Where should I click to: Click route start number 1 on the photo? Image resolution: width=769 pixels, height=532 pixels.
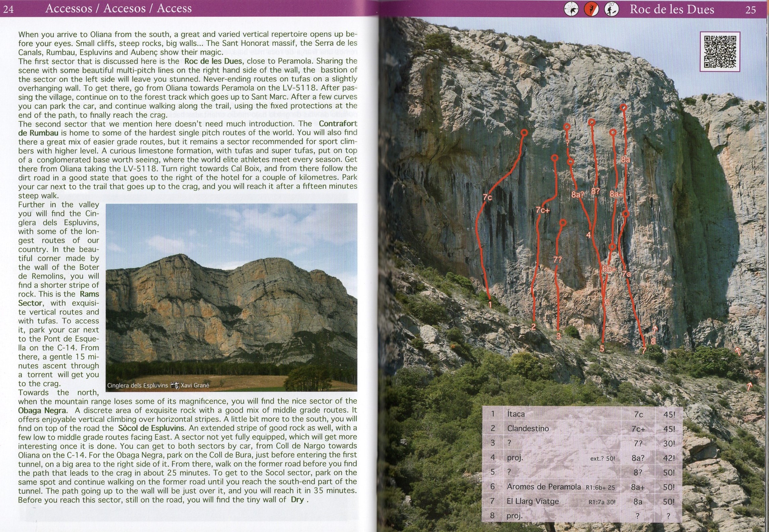pyautogui.click(x=490, y=305)
